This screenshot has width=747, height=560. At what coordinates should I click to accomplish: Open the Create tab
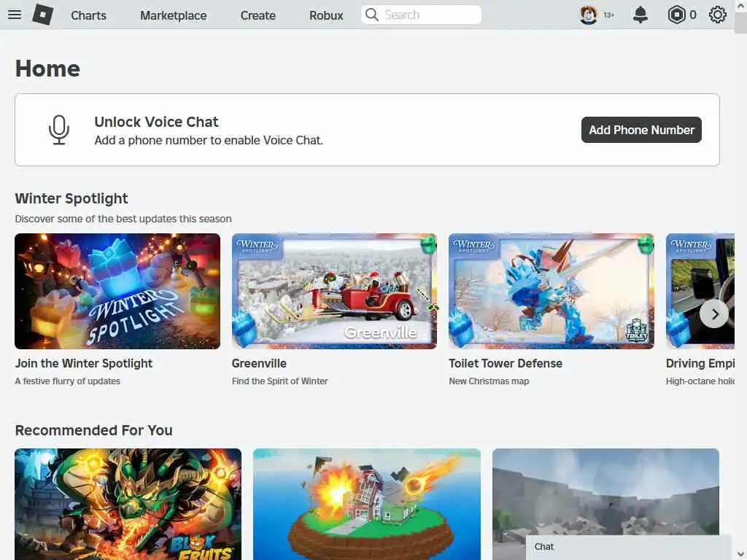coord(258,15)
